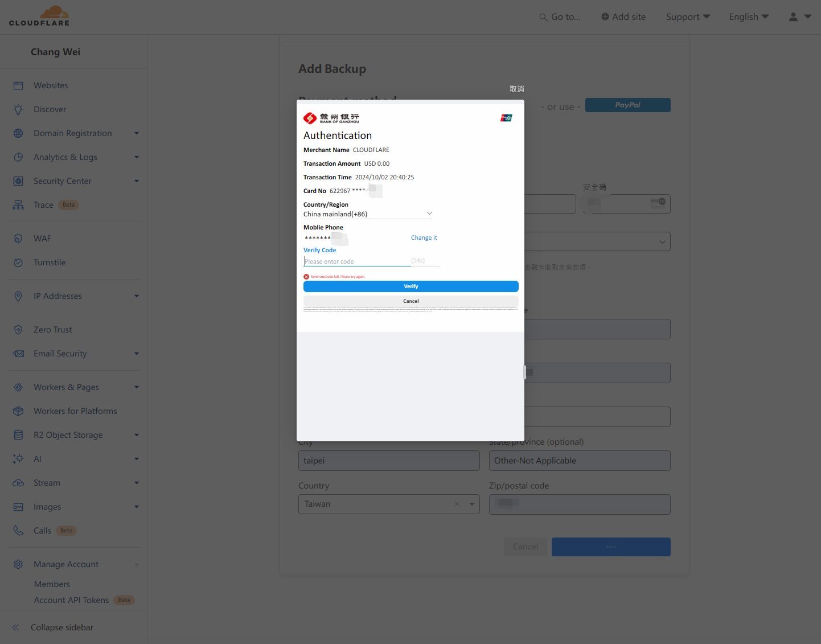Click the Bank of Ganzhou logo

click(331, 118)
